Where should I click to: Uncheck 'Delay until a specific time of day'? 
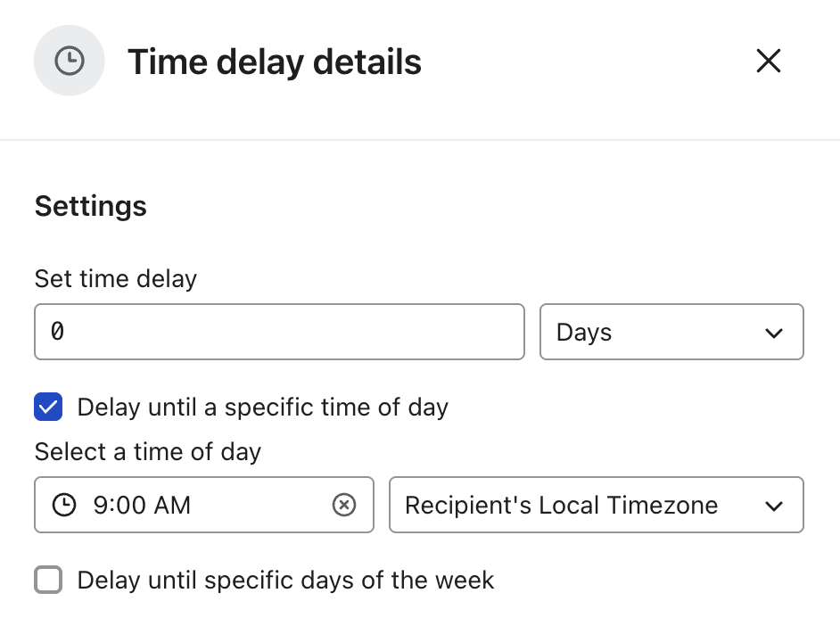pyautogui.click(x=47, y=407)
